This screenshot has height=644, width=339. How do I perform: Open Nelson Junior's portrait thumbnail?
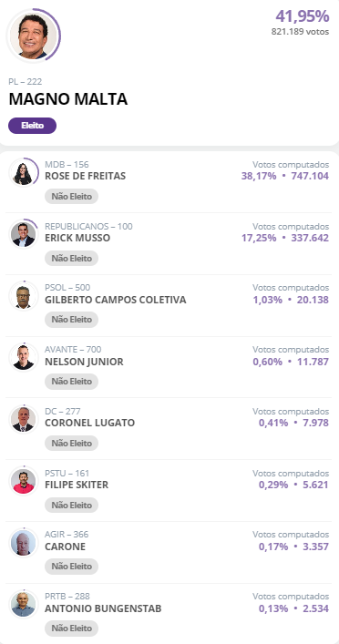(24, 357)
